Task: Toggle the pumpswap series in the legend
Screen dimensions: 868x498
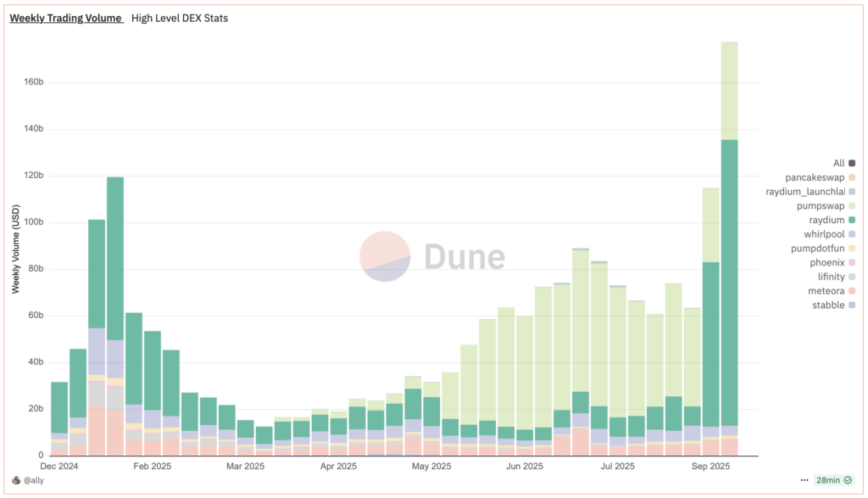Action: point(821,206)
